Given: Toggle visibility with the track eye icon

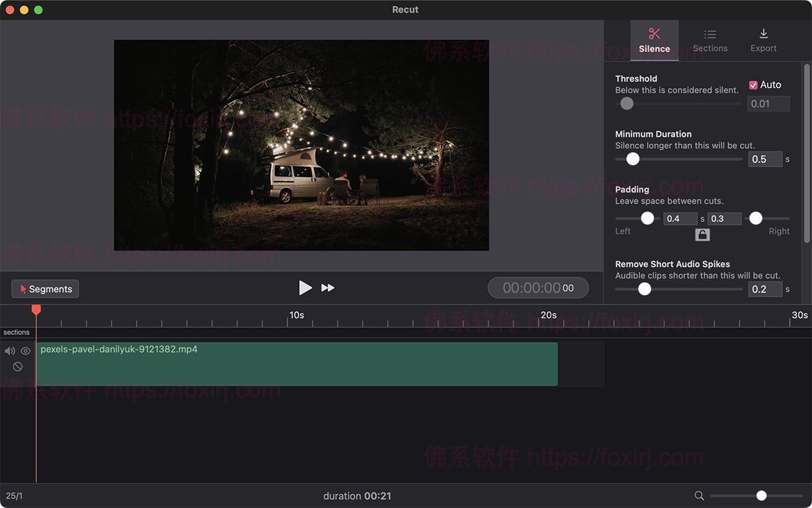Looking at the screenshot, I should tap(25, 350).
